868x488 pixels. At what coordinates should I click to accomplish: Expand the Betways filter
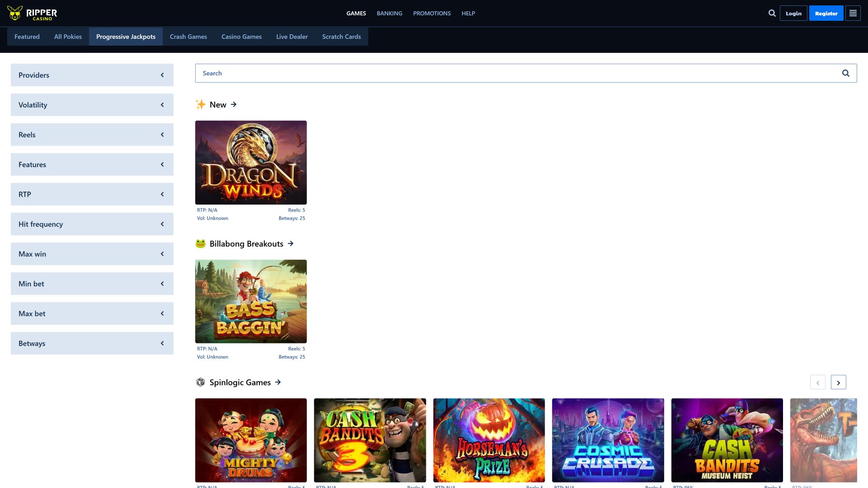pos(92,343)
